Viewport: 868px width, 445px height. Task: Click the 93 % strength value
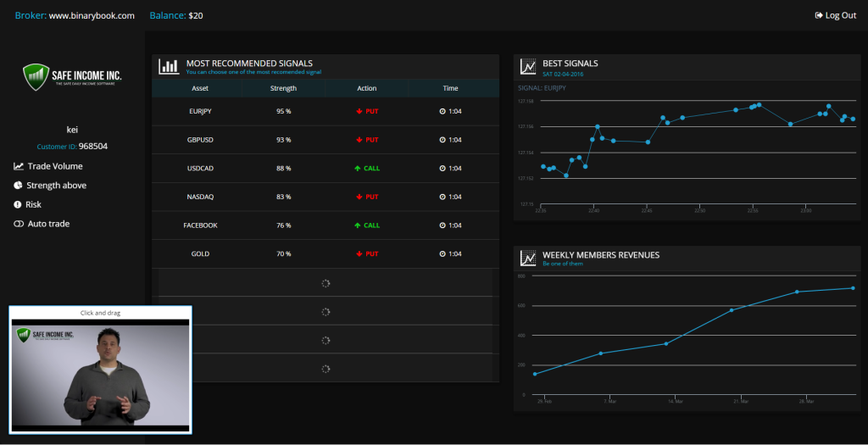point(283,140)
